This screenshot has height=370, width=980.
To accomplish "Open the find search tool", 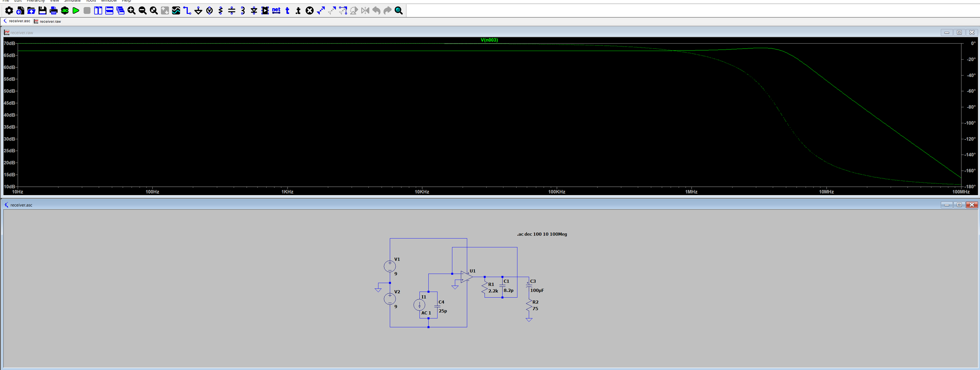I will [x=399, y=11].
